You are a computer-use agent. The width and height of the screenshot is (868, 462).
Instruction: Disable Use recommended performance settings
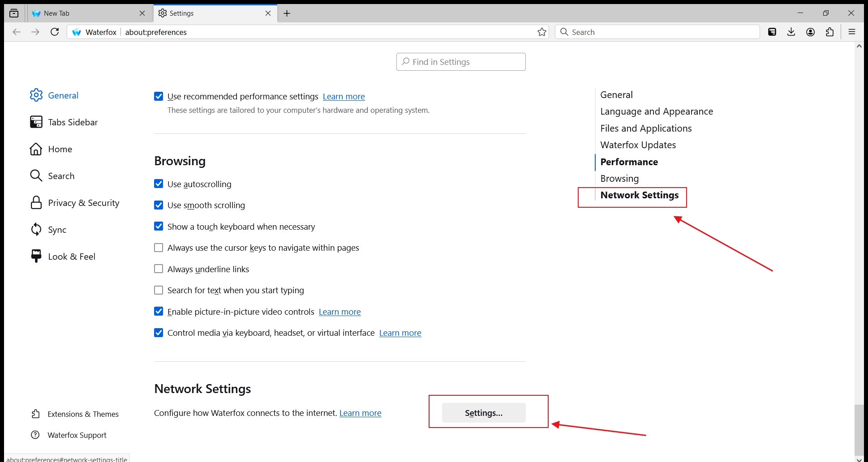tap(159, 96)
